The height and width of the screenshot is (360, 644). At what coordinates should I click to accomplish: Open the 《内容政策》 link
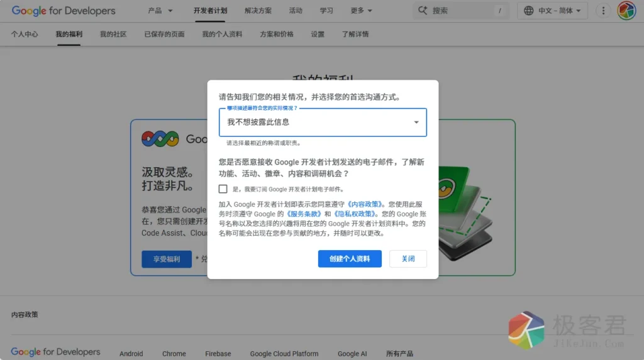tap(365, 204)
